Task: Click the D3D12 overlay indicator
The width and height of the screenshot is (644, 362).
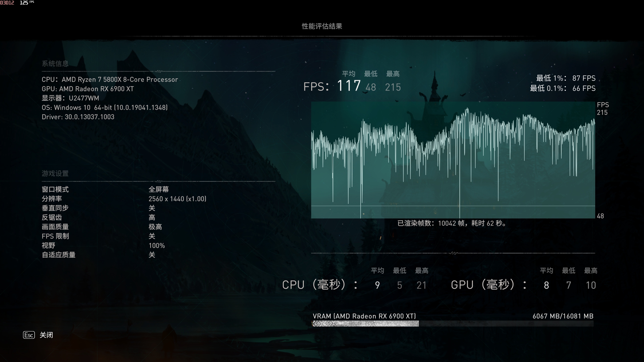Action: pos(8,3)
